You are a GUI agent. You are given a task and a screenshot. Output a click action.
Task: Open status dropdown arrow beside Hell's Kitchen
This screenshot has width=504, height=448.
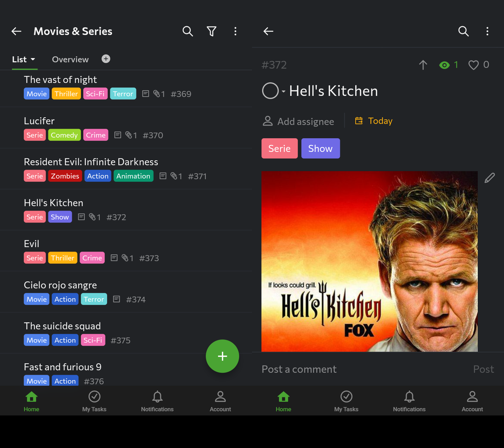click(x=283, y=91)
